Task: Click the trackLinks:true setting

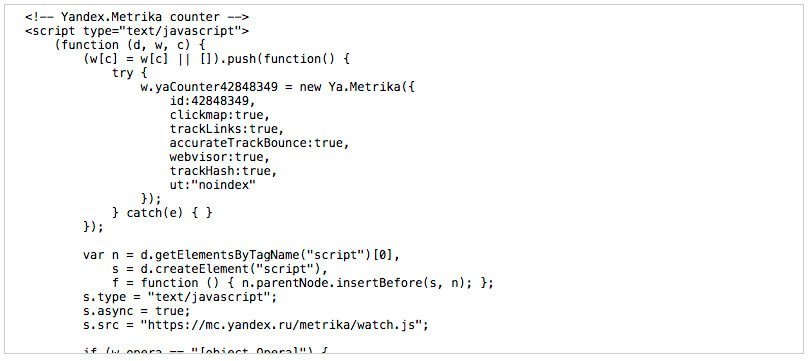Action: (227, 128)
